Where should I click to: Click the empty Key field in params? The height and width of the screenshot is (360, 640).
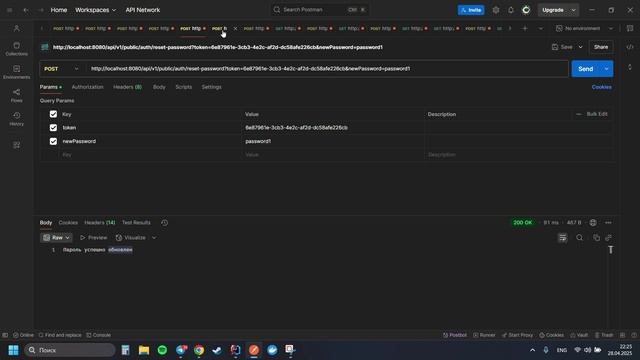pyautogui.click(x=150, y=155)
